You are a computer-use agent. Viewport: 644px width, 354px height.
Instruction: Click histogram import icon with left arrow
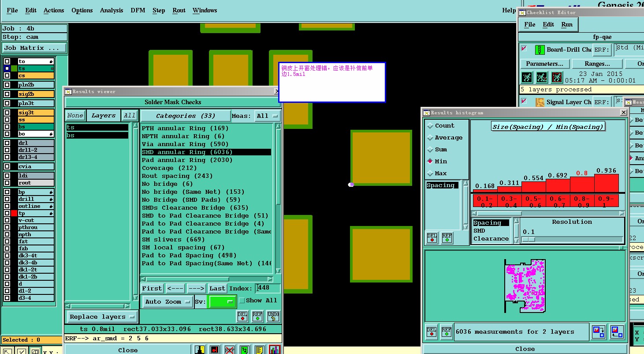617,331
